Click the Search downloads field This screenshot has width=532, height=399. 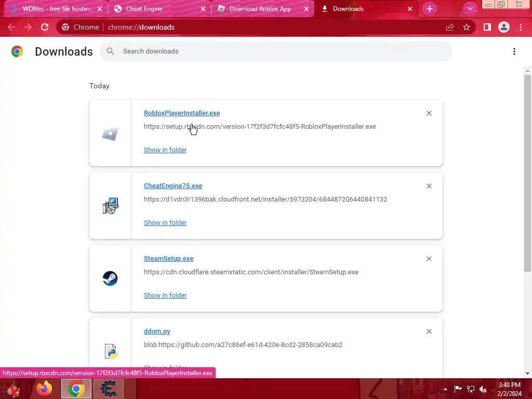point(276,51)
